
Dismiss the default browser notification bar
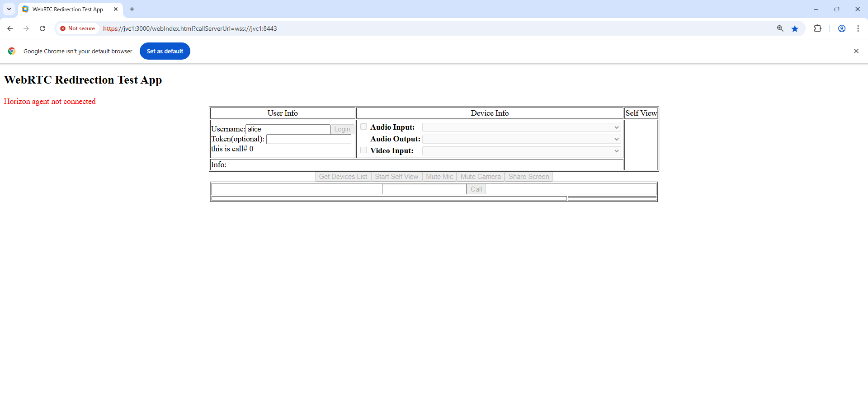click(x=856, y=51)
